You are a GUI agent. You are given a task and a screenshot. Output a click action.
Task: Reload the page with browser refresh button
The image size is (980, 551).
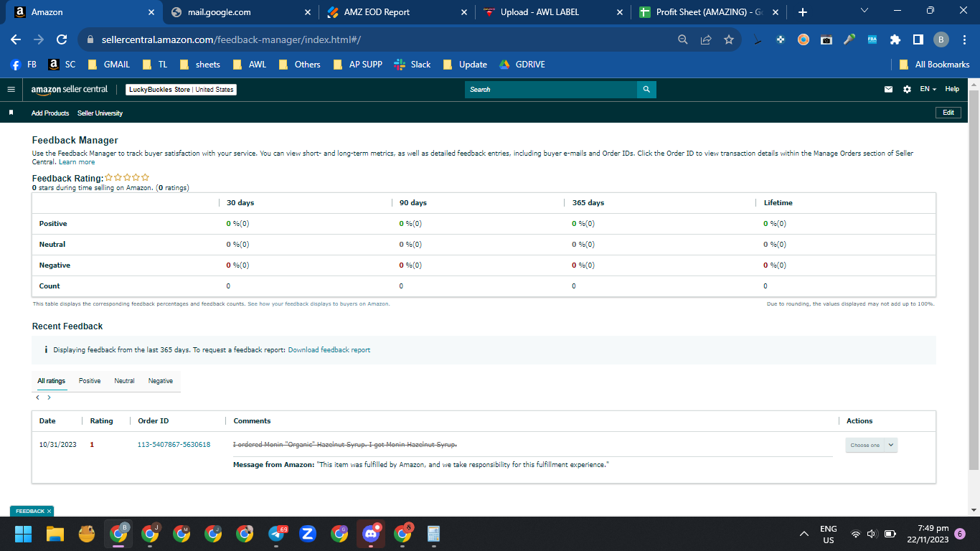pos(62,40)
